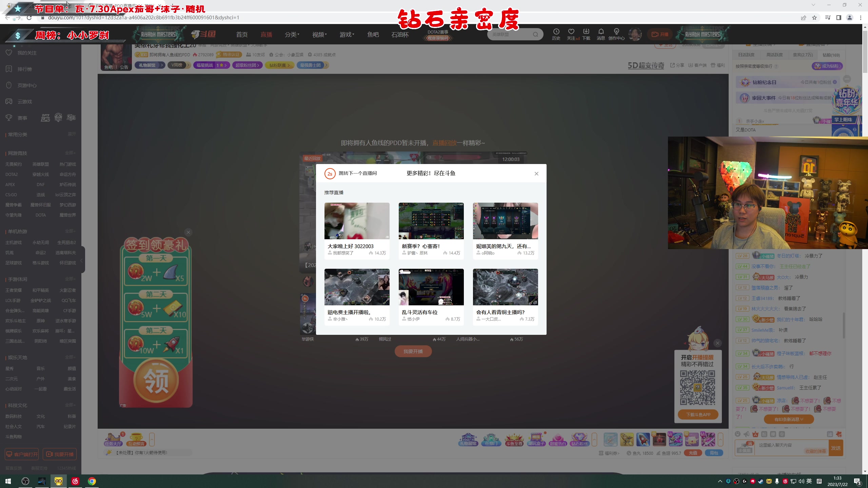Viewport: 868px width, 488px height.
Task: Expand the 视频 video dropdown in top navigation
Action: [x=319, y=34]
